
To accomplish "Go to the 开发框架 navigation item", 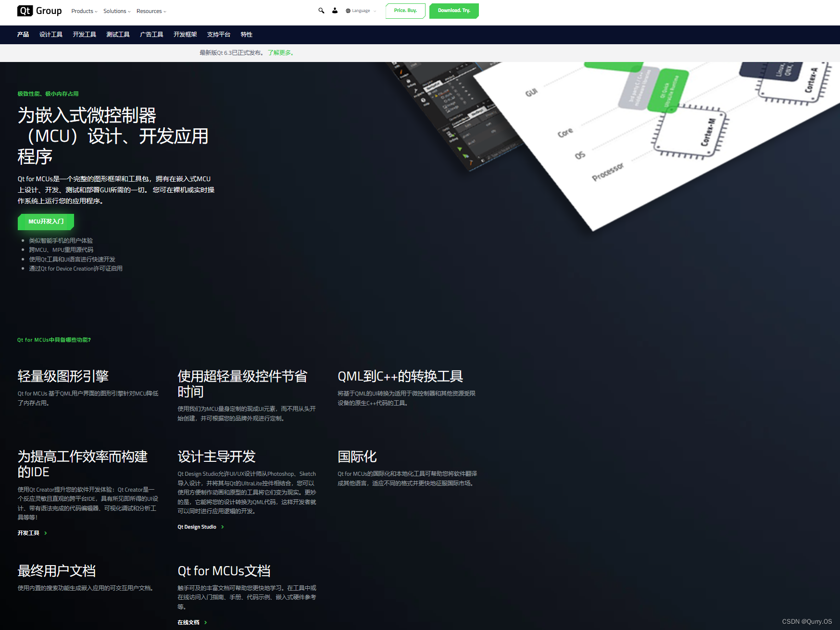I will (x=185, y=35).
